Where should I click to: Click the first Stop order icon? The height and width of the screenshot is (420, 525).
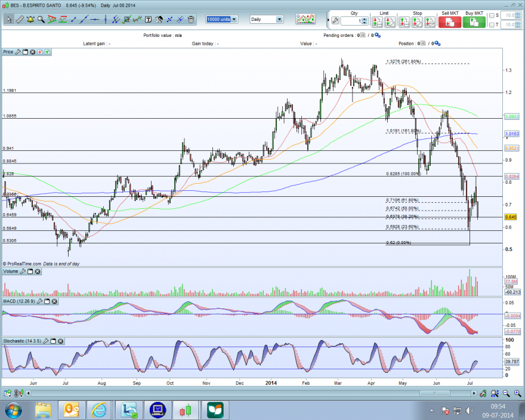tap(404, 22)
